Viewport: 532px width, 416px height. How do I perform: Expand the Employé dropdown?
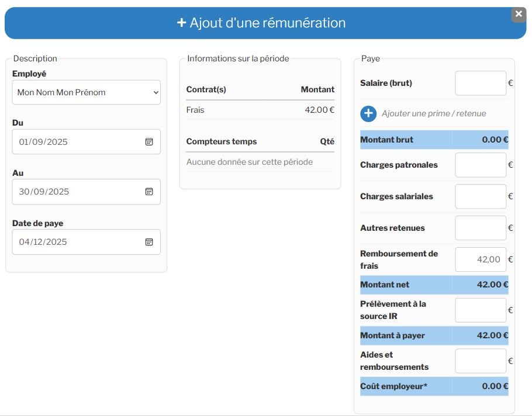click(86, 92)
